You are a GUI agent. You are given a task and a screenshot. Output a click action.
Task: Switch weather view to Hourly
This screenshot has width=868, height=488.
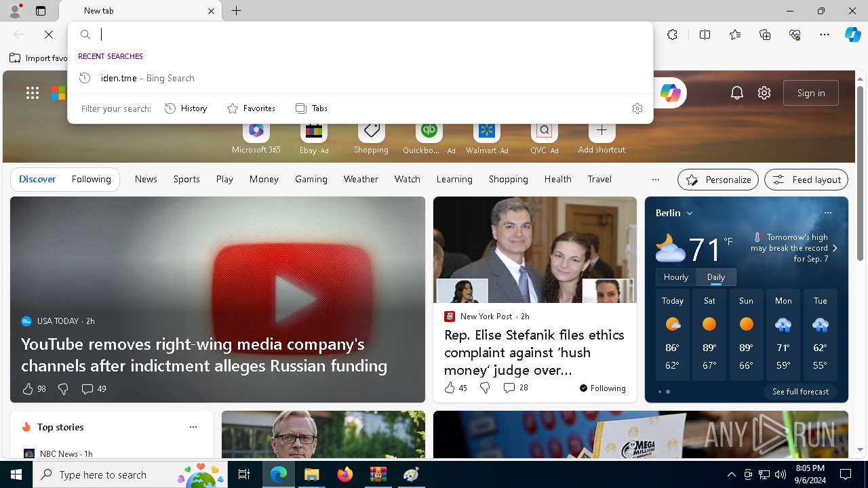tap(675, 277)
